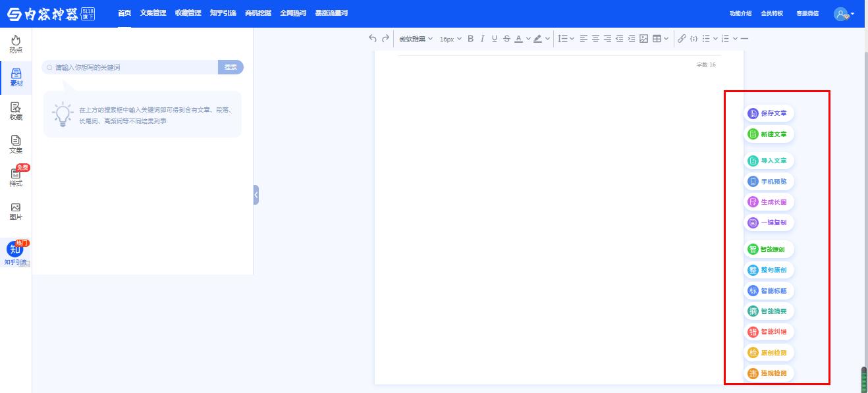The image size is (868, 393).
Task: Open the 文集管理 top menu tab
Action: [x=153, y=13]
